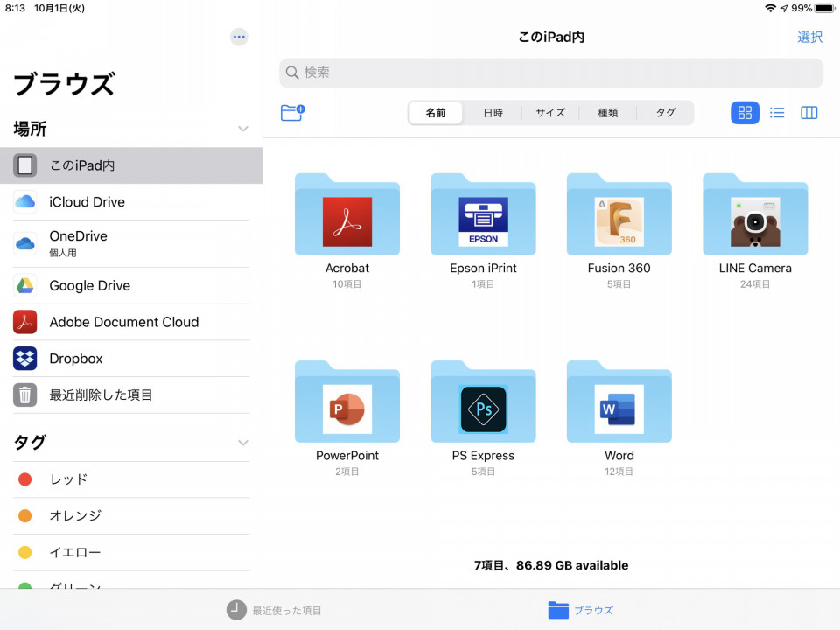Collapse the 場所 section
The image size is (840, 630).
click(242, 129)
